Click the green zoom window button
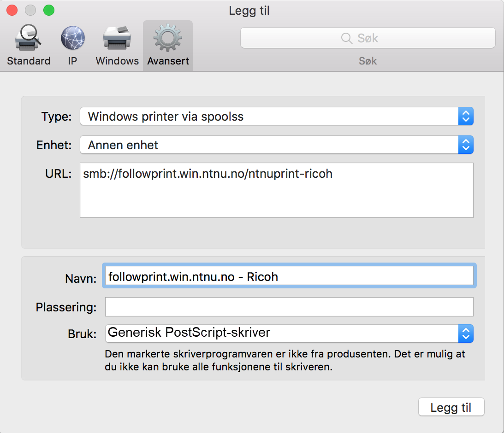504x433 pixels. (x=49, y=10)
